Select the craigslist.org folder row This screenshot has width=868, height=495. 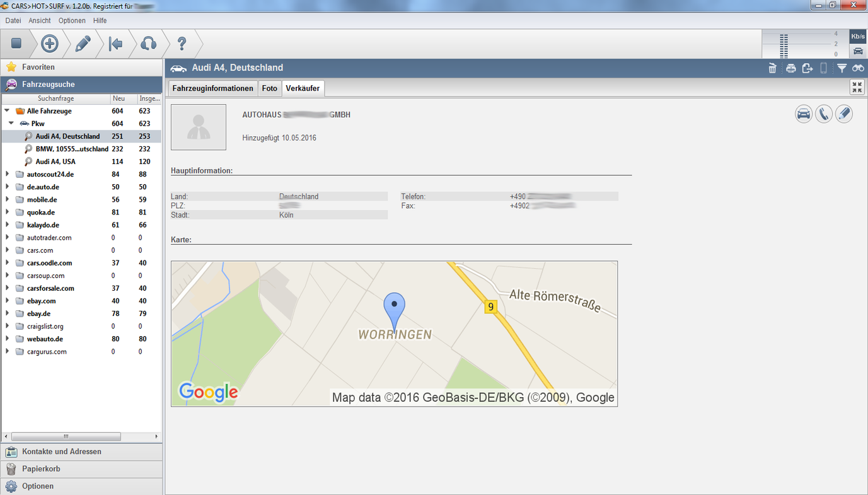(x=81, y=326)
